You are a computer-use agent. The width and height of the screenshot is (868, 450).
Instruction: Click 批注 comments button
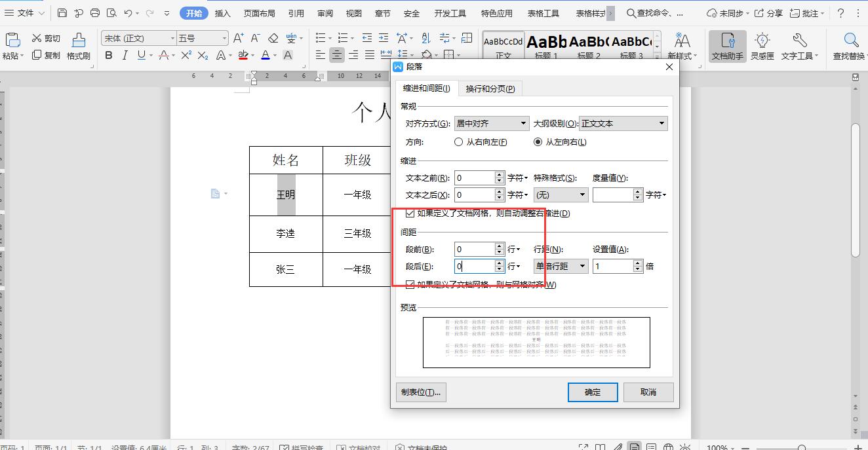[x=807, y=13]
